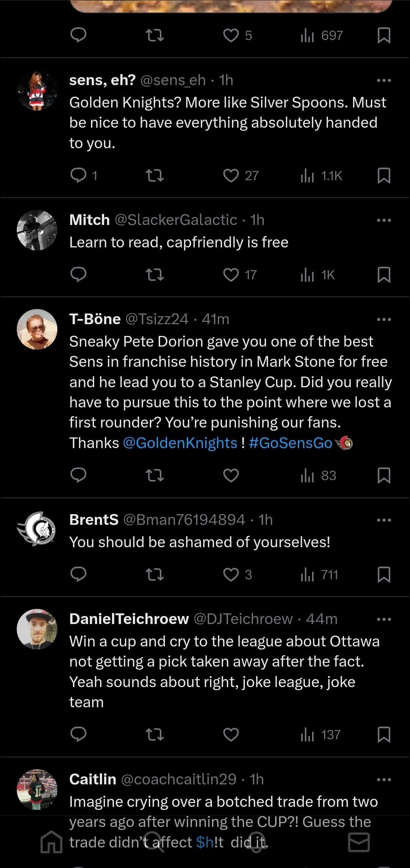Reply to BrentS ashamed tweet
410x868 pixels.
pyautogui.click(x=79, y=575)
